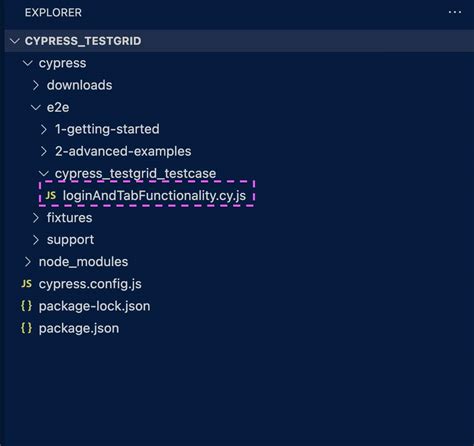
Task: Expand the 1-getting-started folder chevron
Action: tap(44, 129)
